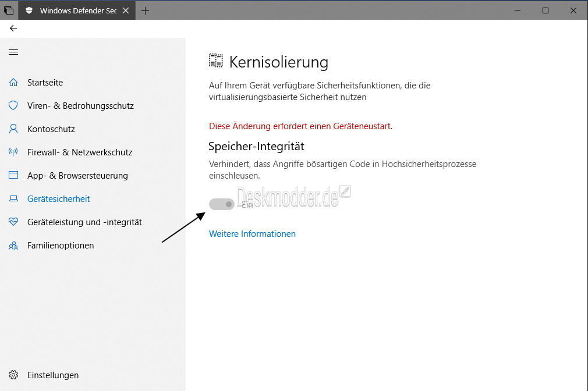Open App- & Browsersteuerung
Image resolution: width=588 pixels, height=391 pixels.
77,176
